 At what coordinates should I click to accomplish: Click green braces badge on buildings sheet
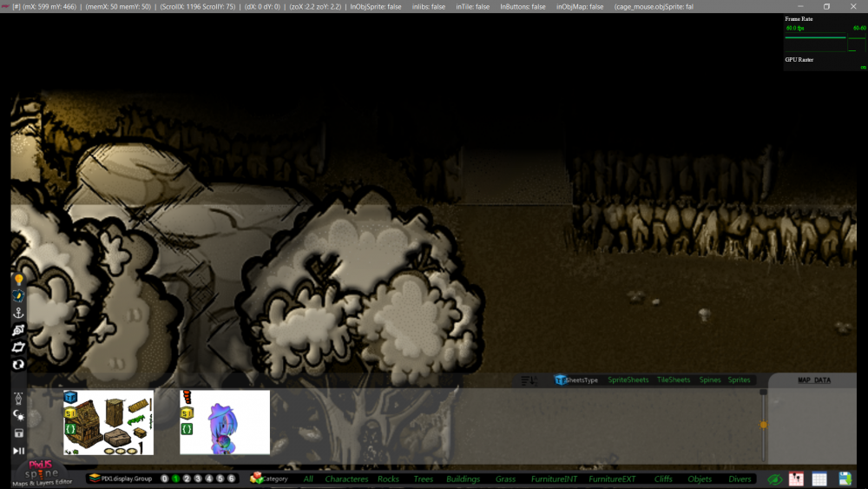70,429
